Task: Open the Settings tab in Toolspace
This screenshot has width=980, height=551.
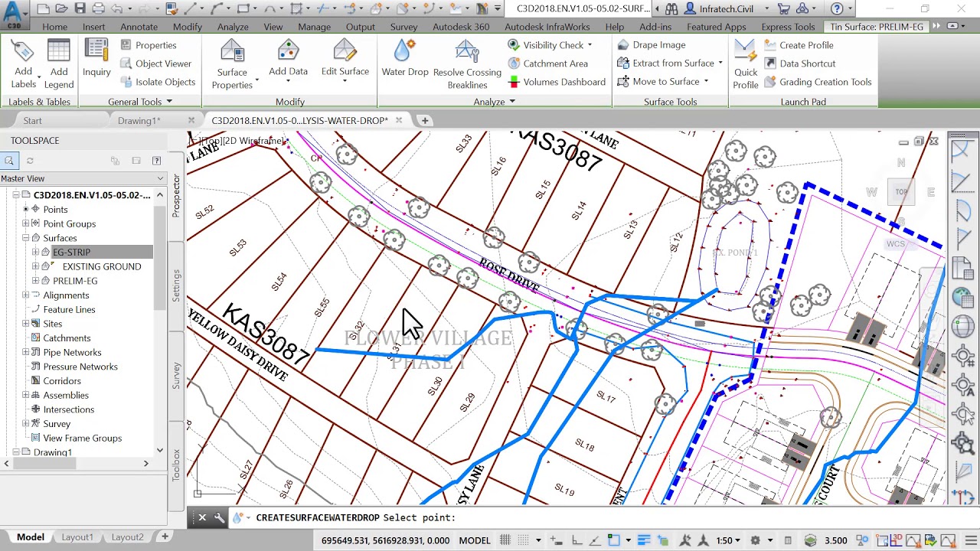Action: coord(176,285)
